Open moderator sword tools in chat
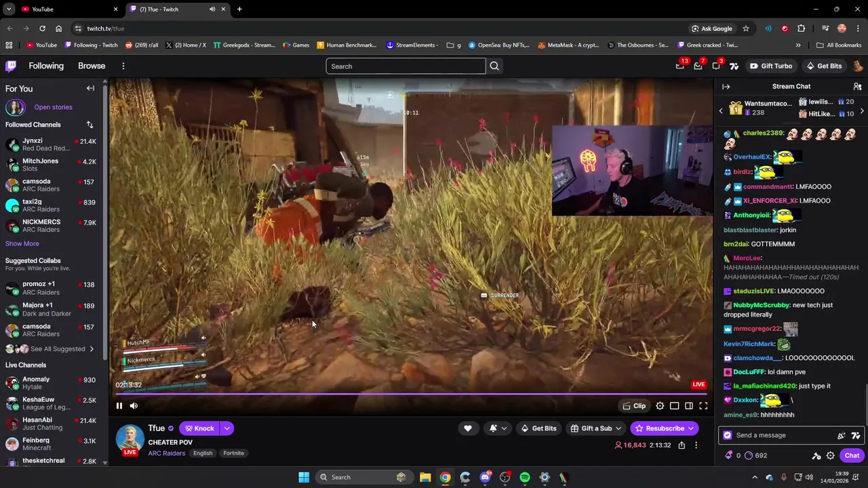 pos(816,455)
